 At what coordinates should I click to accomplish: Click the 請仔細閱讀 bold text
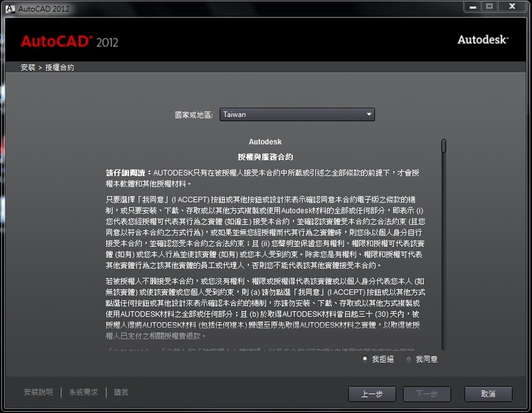coord(127,173)
